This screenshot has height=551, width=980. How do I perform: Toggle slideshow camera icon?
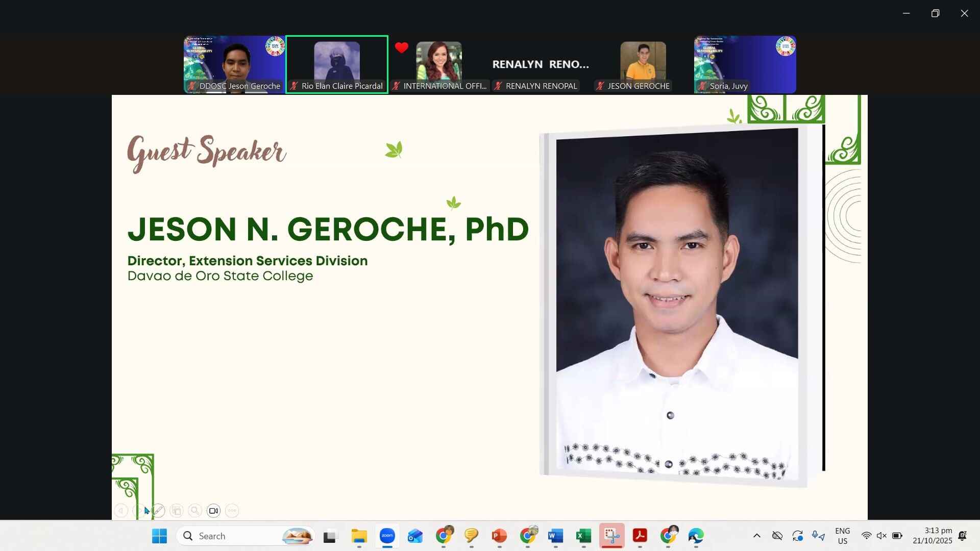click(x=213, y=511)
